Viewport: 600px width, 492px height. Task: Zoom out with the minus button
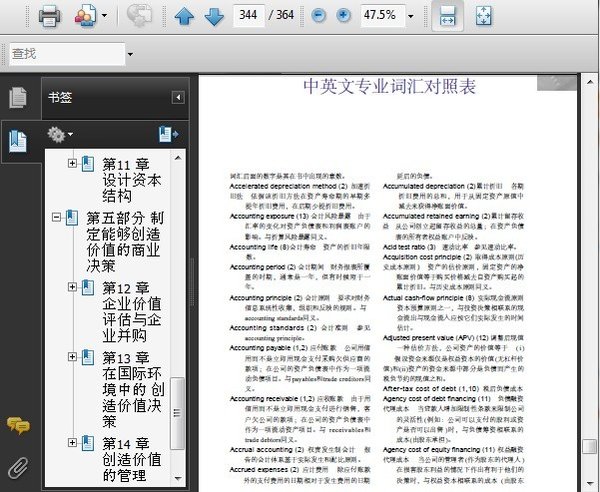coord(318,15)
